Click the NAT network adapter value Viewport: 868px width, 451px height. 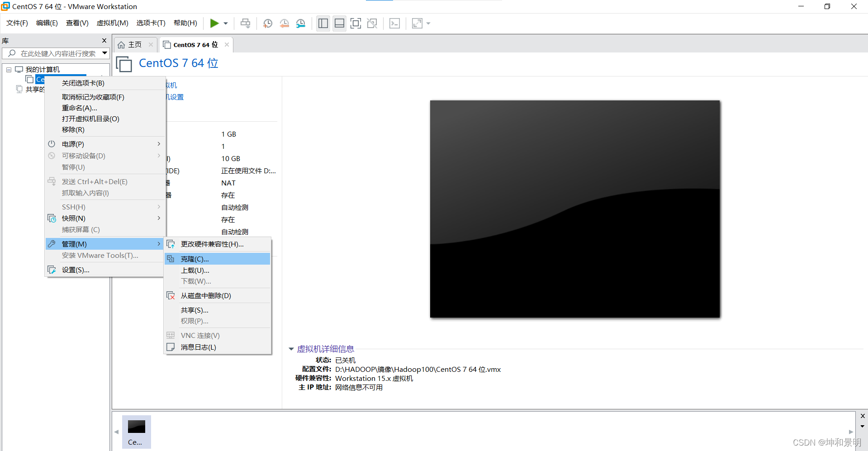(x=228, y=183)
